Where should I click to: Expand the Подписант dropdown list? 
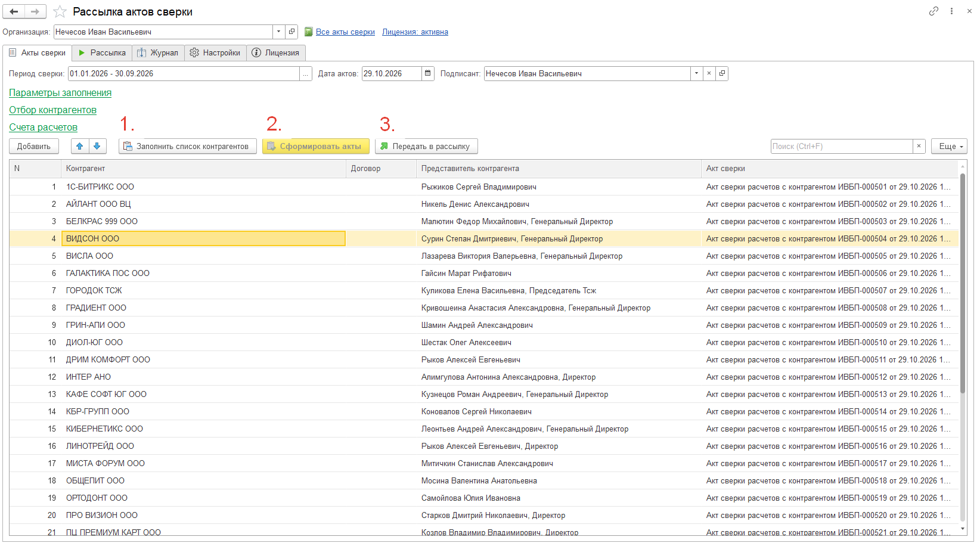coord(696,73)
